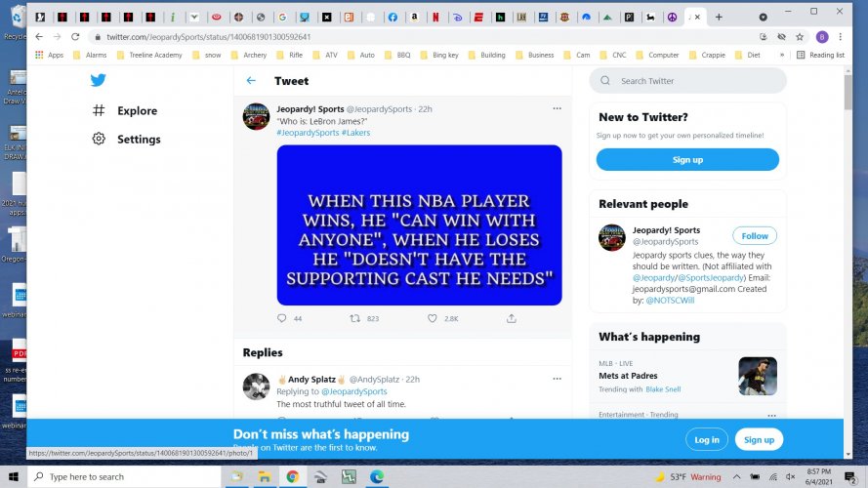Open Jeopardy! Sports tweet more options

(557, 108)
